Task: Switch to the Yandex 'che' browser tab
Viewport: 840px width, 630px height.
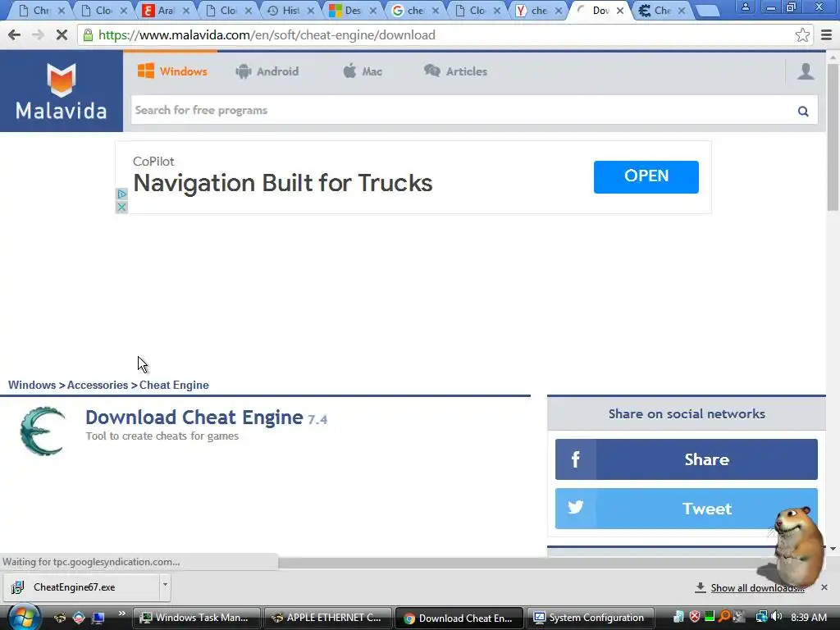Action: [x=538, y=10]
